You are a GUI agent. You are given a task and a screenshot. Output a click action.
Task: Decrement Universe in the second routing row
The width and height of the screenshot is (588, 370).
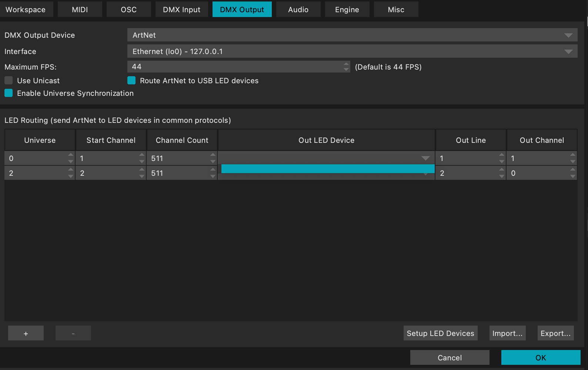71,176
